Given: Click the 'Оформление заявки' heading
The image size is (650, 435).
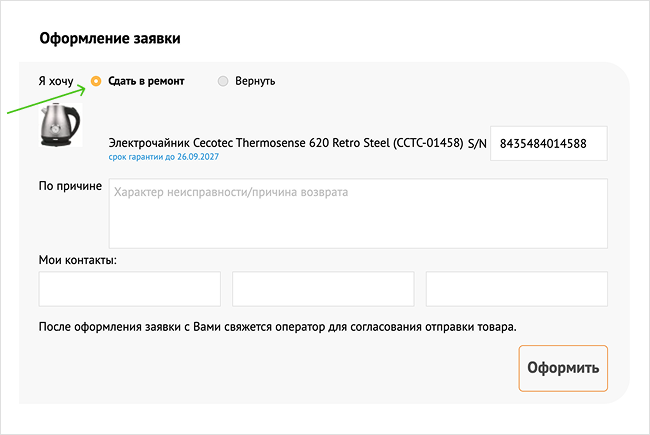Looking at the screenshot, I should pyautogui.click(x=110, y=38).
